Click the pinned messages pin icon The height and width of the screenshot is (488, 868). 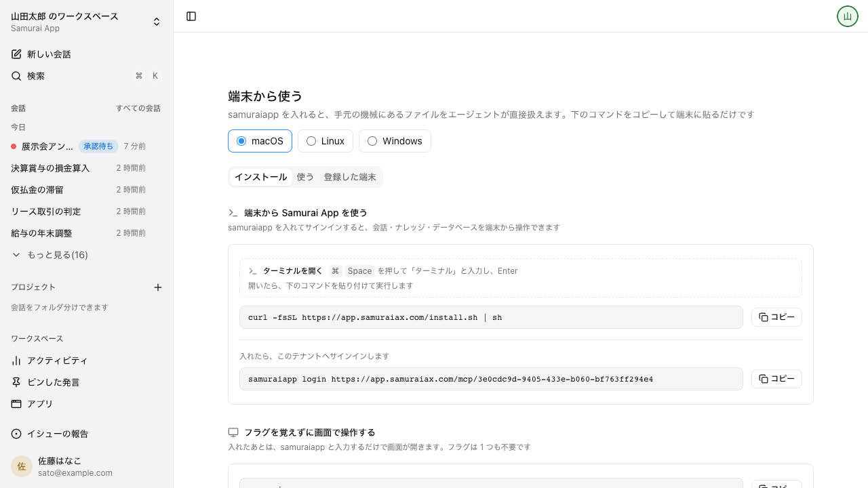pyautogui.click(x=16, y=382)
